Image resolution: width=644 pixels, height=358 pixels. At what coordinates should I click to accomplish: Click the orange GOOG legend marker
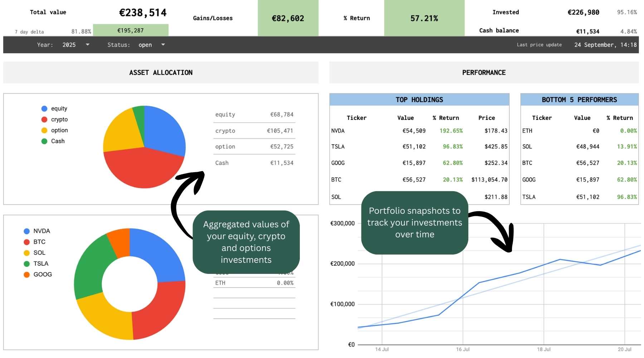(x=26, y=275)
